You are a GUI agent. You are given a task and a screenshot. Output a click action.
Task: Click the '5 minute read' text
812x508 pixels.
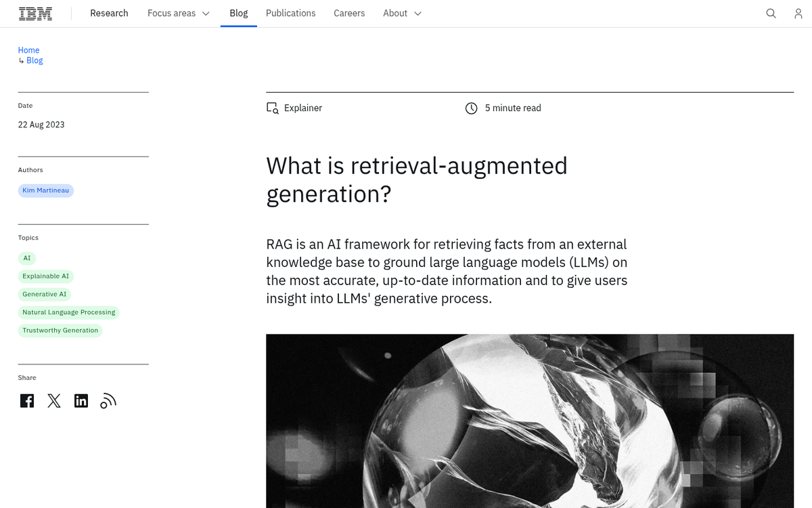(x=513, y=108)
